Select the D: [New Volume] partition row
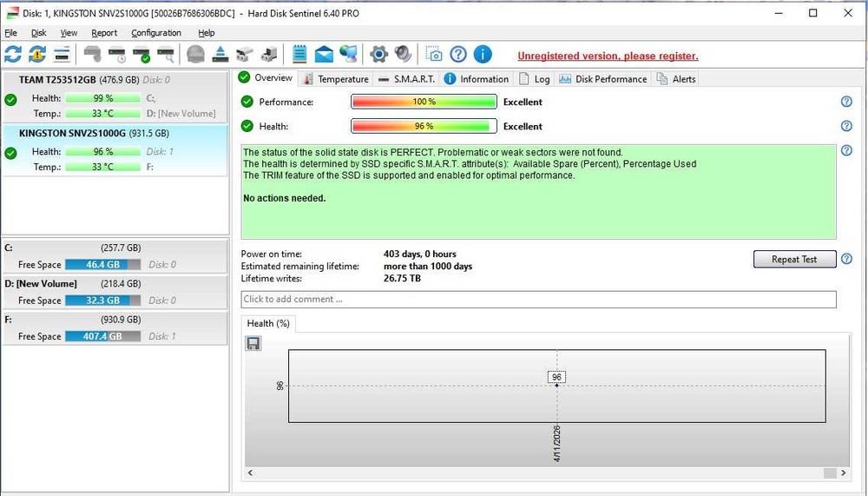 click(x=115, y=292)
